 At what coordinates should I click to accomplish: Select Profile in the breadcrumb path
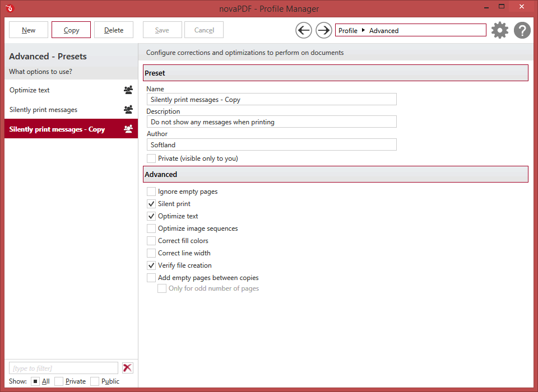click(x=347, y=31)
